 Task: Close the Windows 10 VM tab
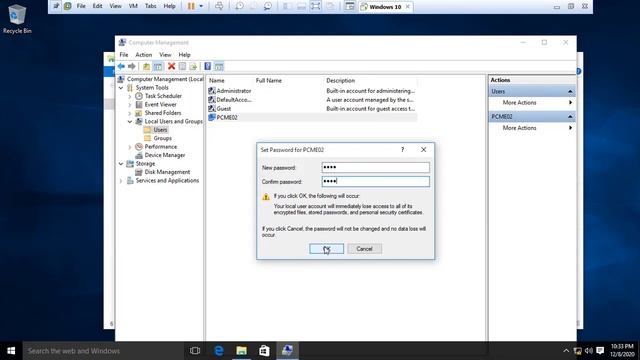[407, 7]
